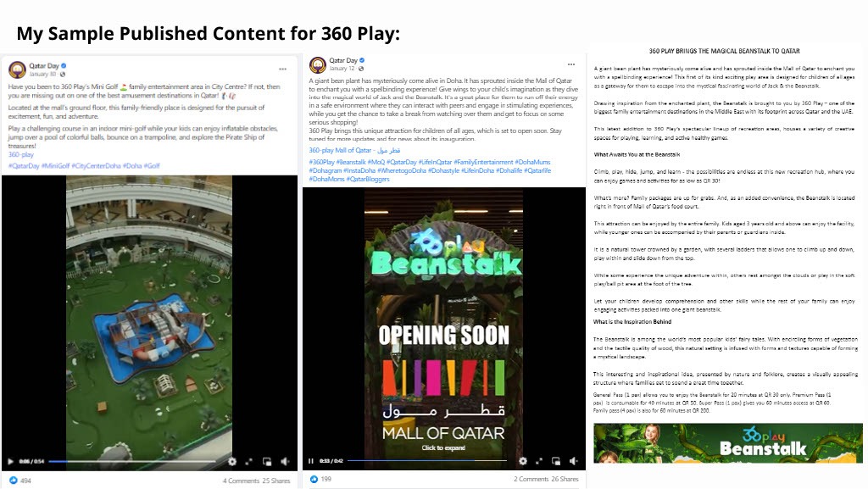The width and height of the screenshot is (868, 489).
Task: Click the #WheretogoDoha hashtag
Action: click(x=401, y=170)
